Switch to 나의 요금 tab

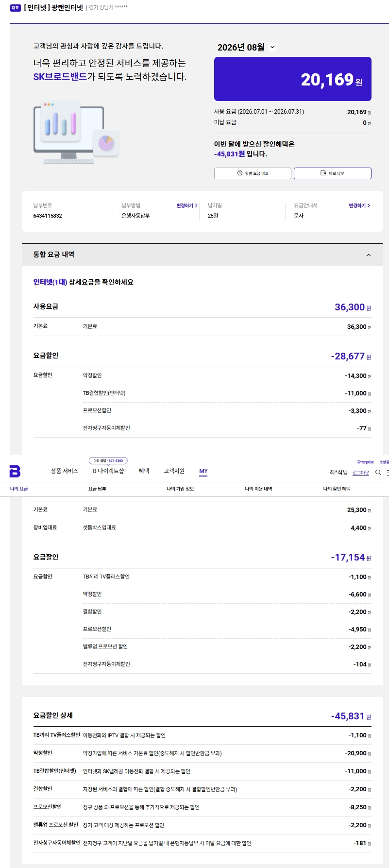[x=19, y=489]
